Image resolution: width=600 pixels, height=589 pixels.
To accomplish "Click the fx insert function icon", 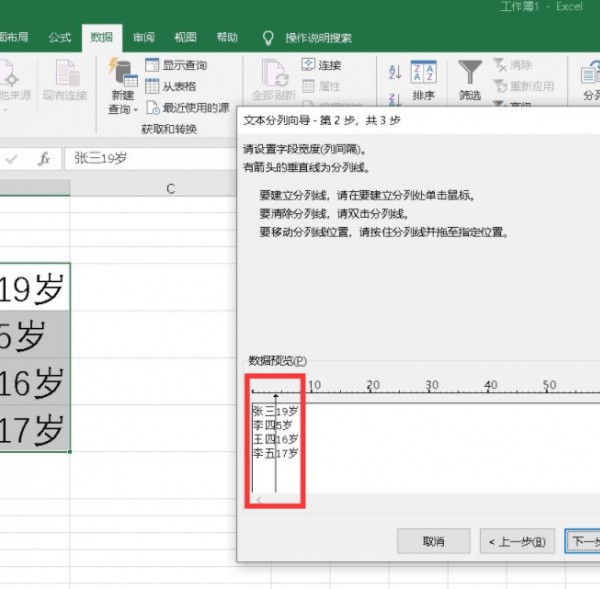I will [x=44, y=158].
